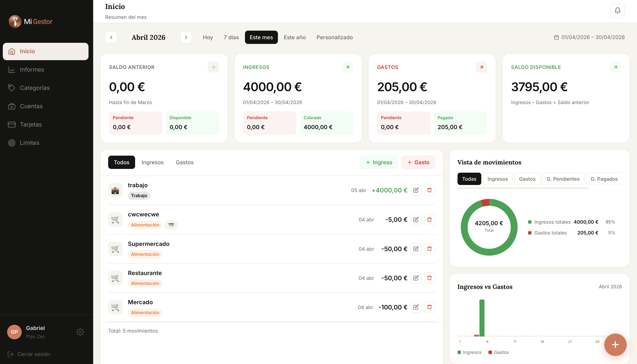Open user settings via the gear icon
Screen dimensions: 637x364
[x=80, y=332]
